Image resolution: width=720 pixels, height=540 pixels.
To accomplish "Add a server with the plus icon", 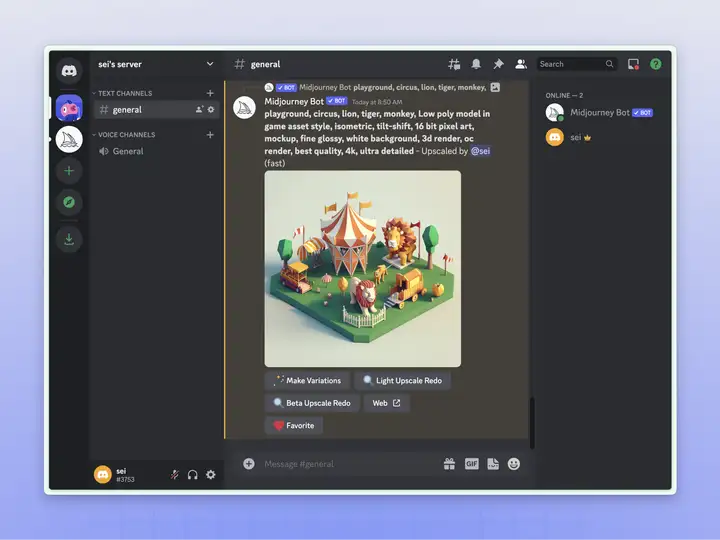I will tap(69, 171).
